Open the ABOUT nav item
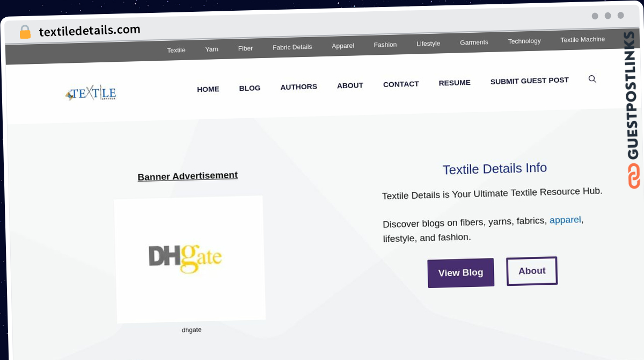 350,85
